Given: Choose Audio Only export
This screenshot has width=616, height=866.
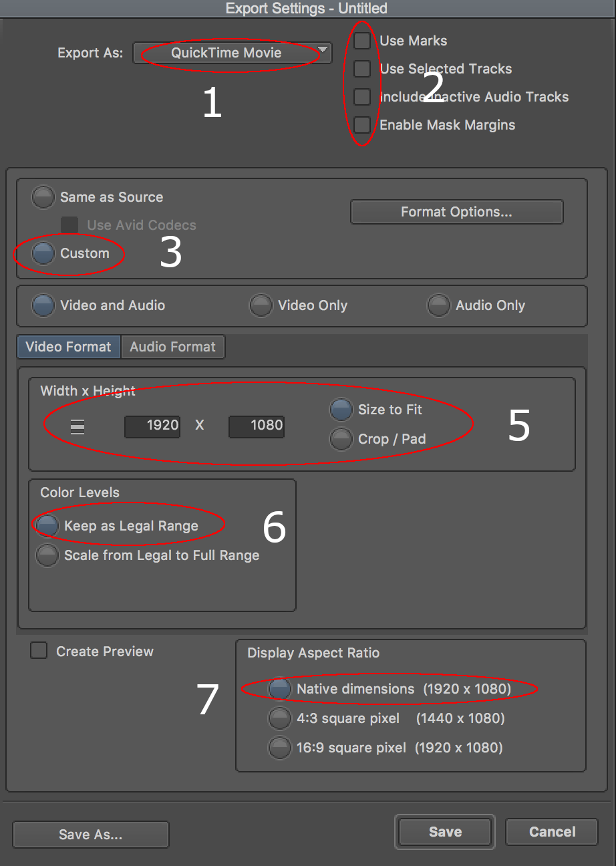Looking at the screenshot, I should coord(439,305).
